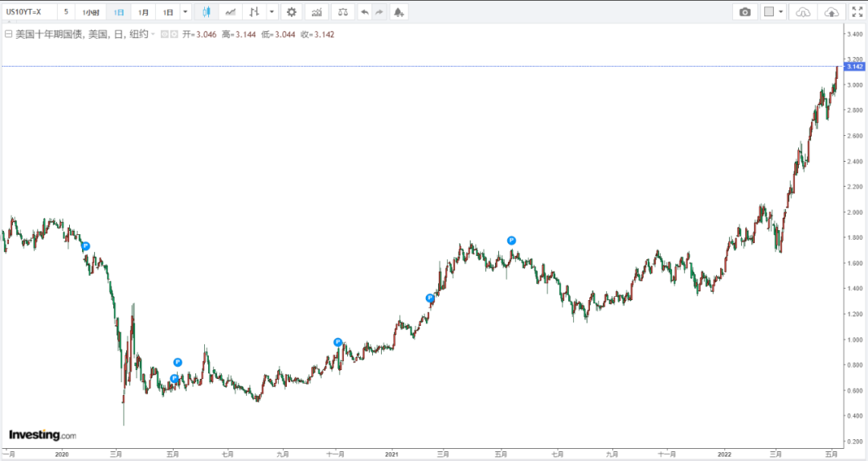This screenshot has width=868, height=461.
Task: Select the 1月 interval
Action: click(x=143, y=12)
